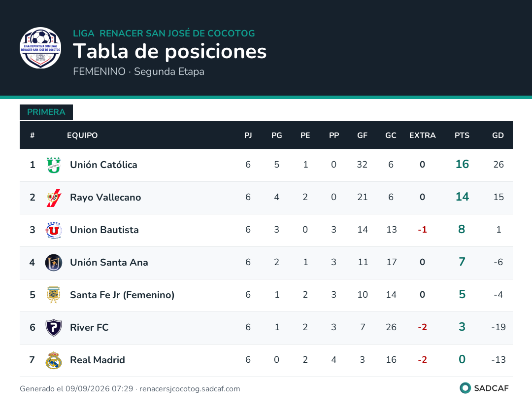Screen dimensions: 532x414
Task: Click the Rayo Vallecano team crest
Action: [x=54, y=198]
